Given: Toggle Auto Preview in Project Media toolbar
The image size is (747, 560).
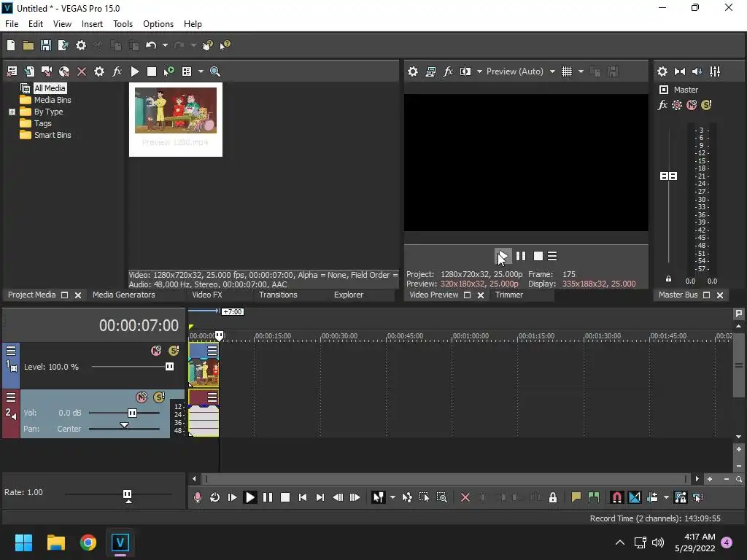Looking at the screenshot, I should (x=169, y=71).
